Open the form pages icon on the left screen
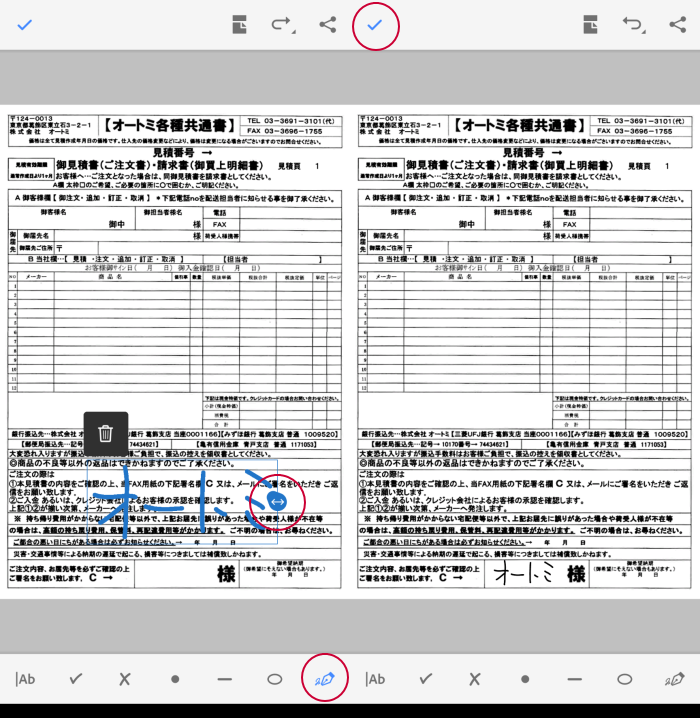This screenshot has width=700, height=718. pos(239,24)
